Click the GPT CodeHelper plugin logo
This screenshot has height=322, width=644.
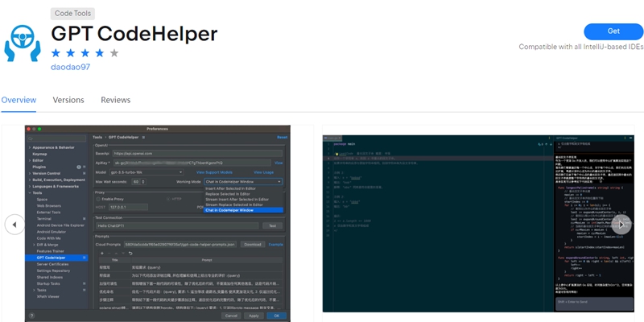23,40
